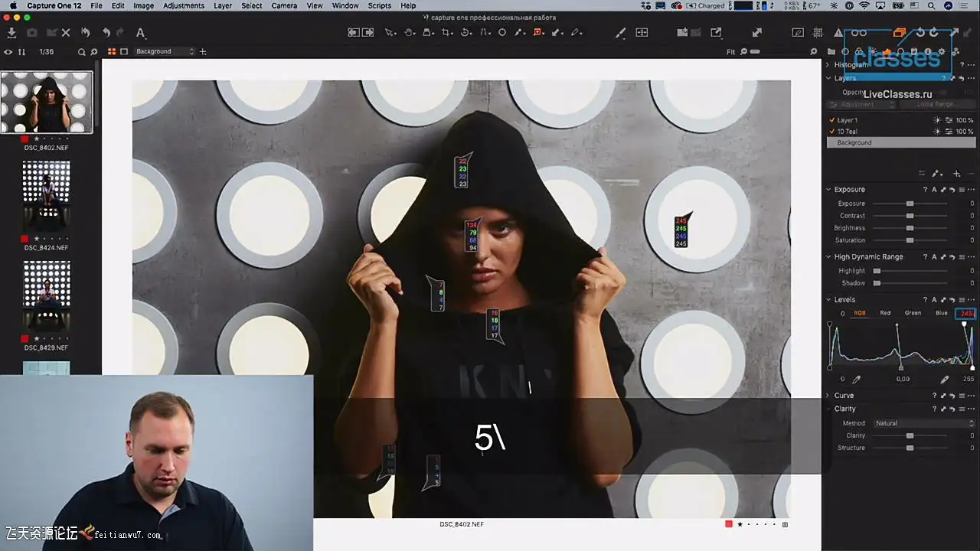Viewport: 980px width, 551px height.
Task: Open the text annotation A tool
Action: (x=140, y=33)
